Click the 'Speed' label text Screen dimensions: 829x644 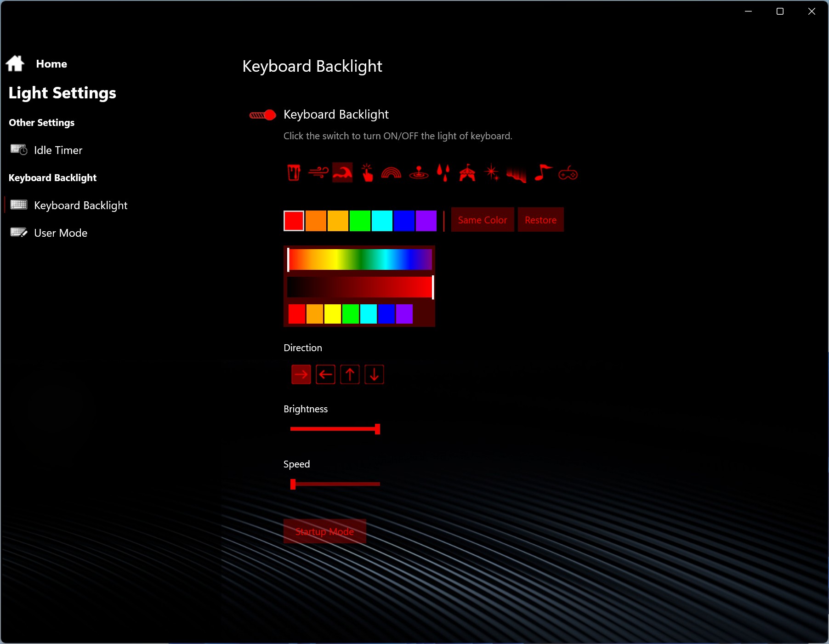(296, 464)
